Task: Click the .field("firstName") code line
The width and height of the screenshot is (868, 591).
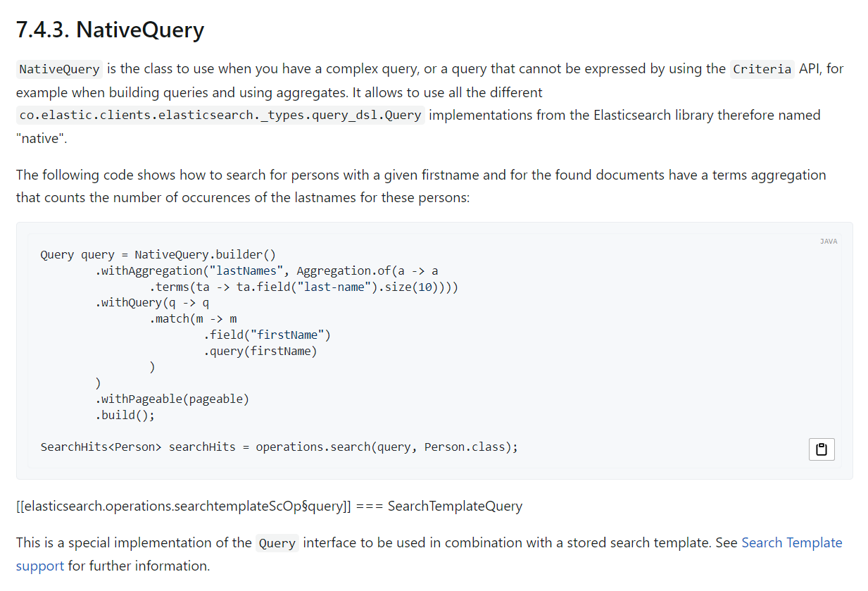Action: 267,335
